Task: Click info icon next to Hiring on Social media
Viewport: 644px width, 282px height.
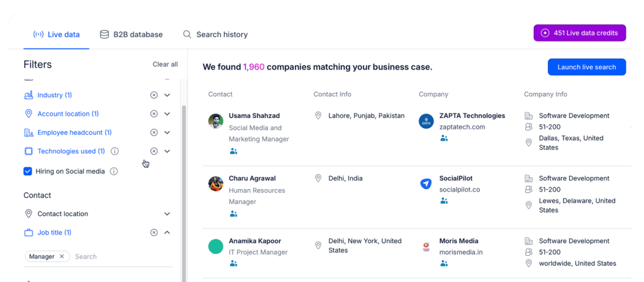Action: (x=114, y=171)
